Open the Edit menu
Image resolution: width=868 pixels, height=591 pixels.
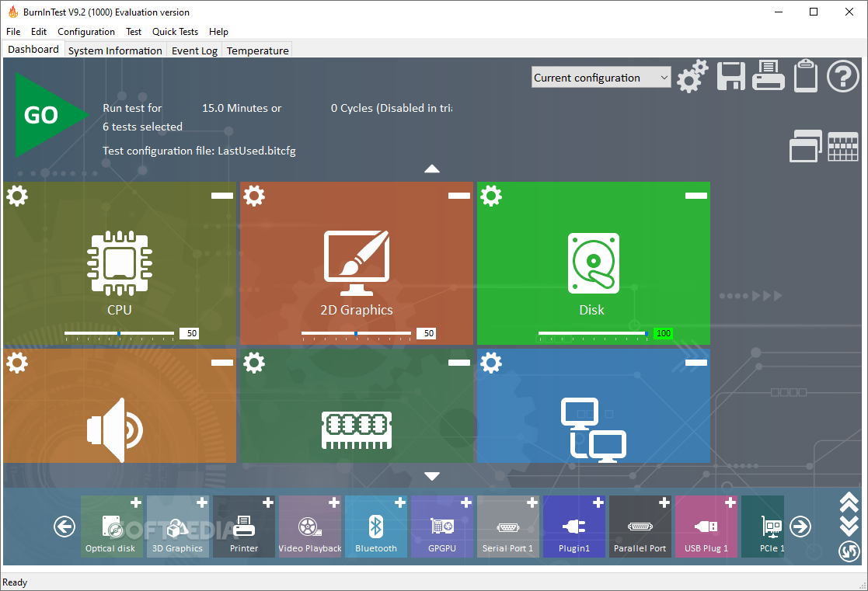[39, 32]
